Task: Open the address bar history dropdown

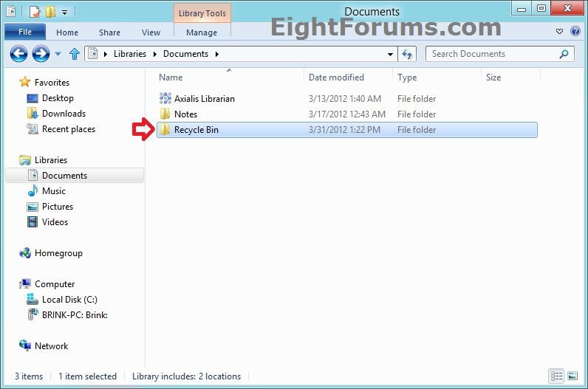Action: pos(390,55)
